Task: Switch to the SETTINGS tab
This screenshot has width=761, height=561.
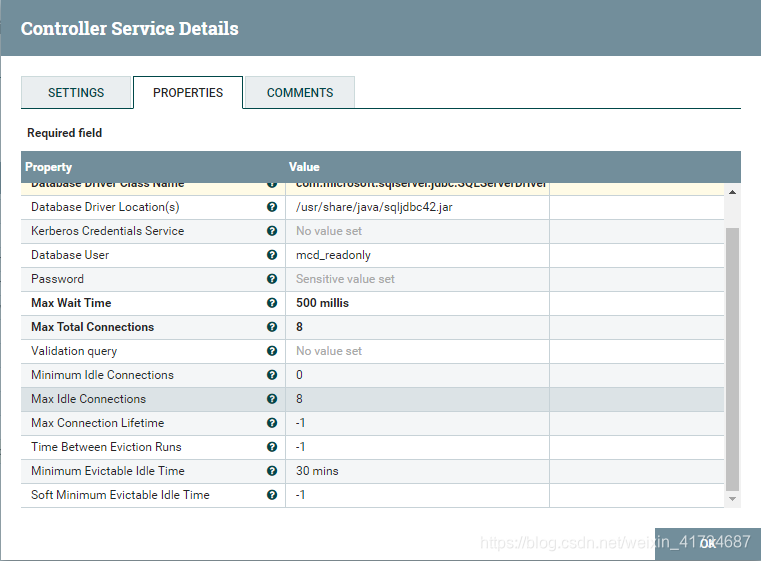Action: [76, 93]
